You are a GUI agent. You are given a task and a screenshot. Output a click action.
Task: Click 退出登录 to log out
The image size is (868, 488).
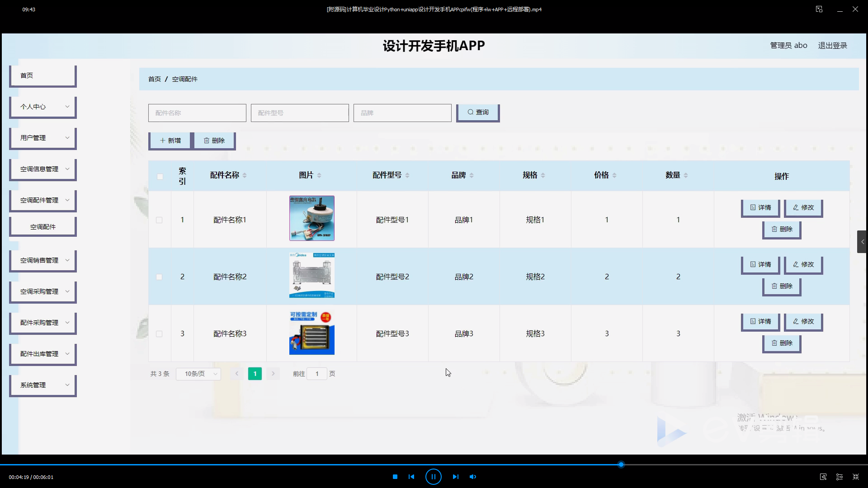click(x=832, y=46)
